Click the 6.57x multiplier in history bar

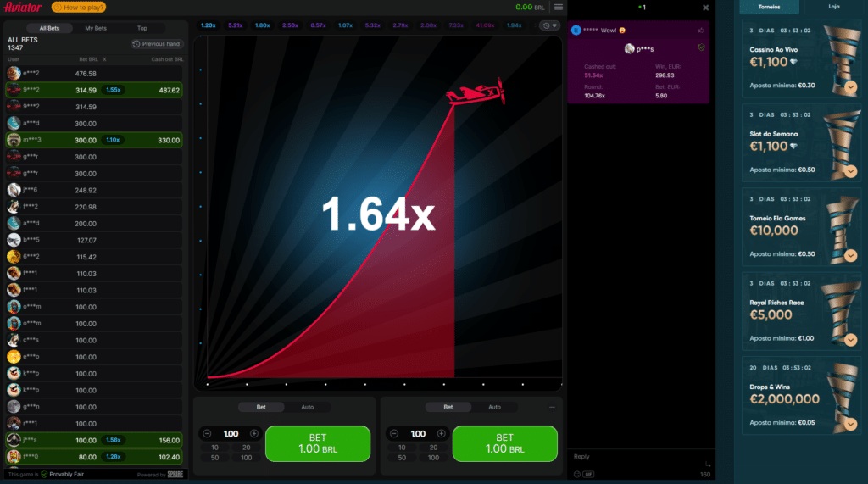[318, 25]
